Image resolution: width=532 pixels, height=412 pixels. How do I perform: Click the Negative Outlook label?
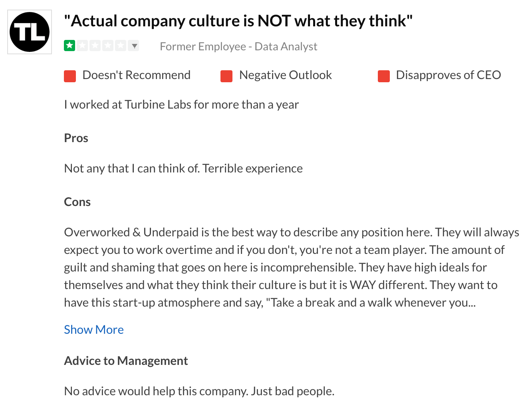click(285, 75)
